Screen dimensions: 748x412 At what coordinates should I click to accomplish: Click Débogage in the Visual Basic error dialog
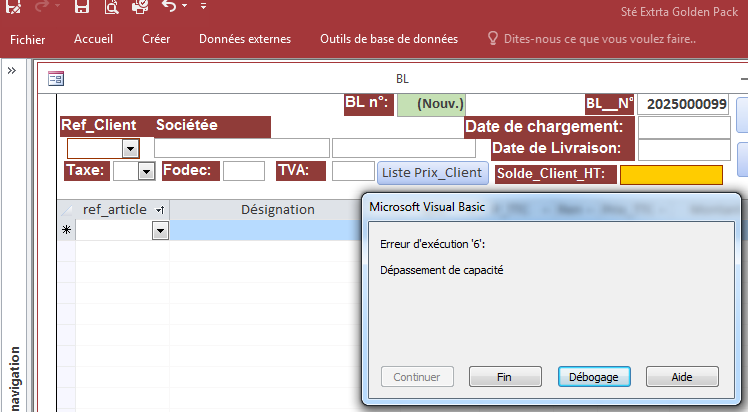pyautogui.click(x=593, y=377)
